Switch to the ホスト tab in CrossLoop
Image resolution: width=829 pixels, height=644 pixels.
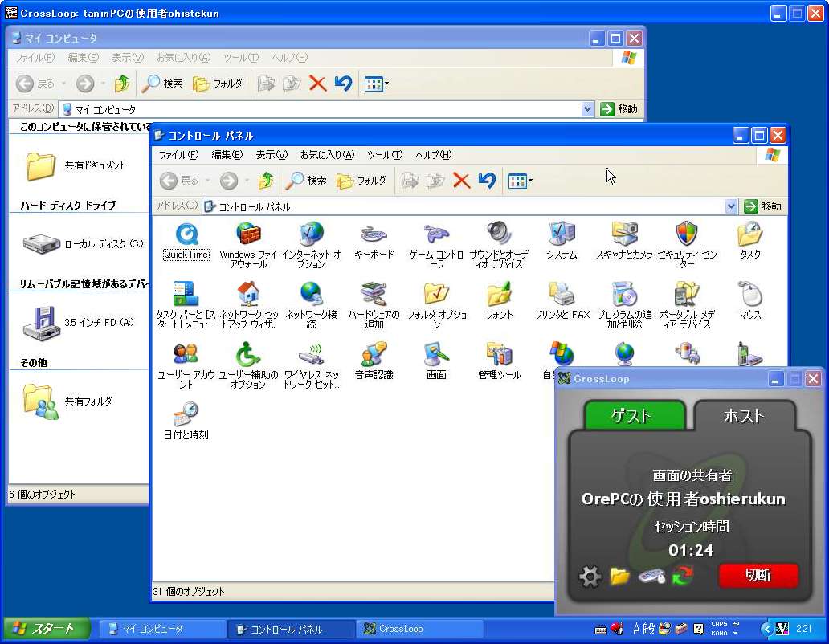(744, 415)
